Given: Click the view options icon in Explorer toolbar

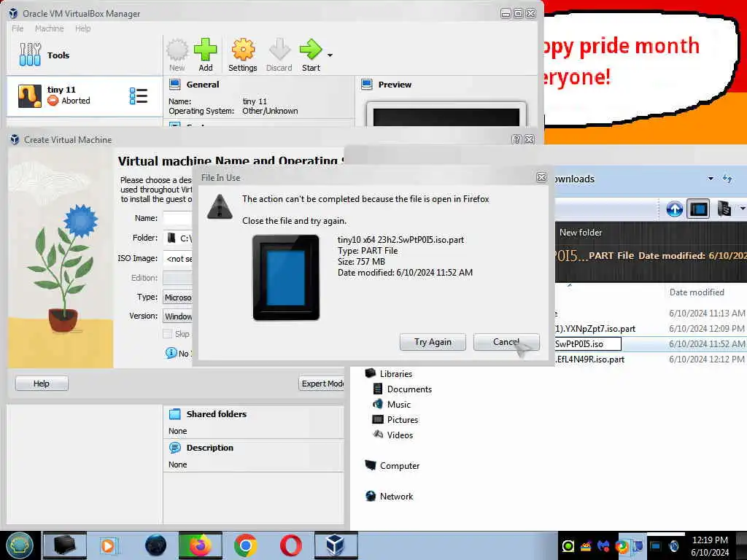Looking at the screenshot, I should pyautogui.click(x=724, y=209).
